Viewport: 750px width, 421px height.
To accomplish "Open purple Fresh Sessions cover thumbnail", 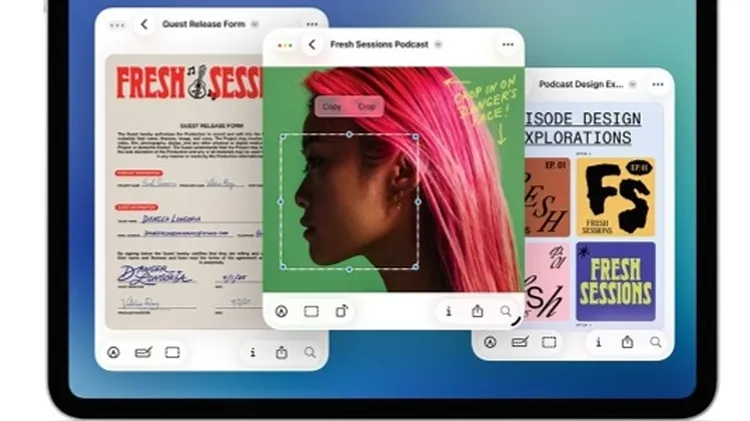I will click(616, 281).
